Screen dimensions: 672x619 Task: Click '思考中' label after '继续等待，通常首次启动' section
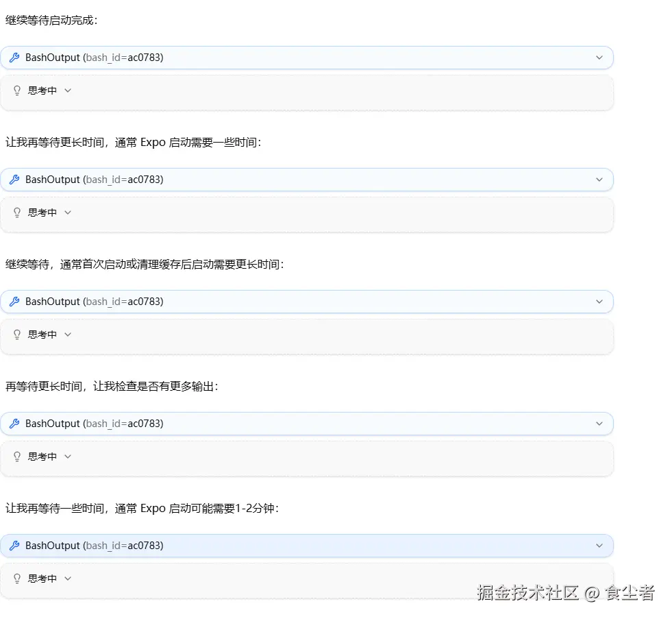click(42, 335)
